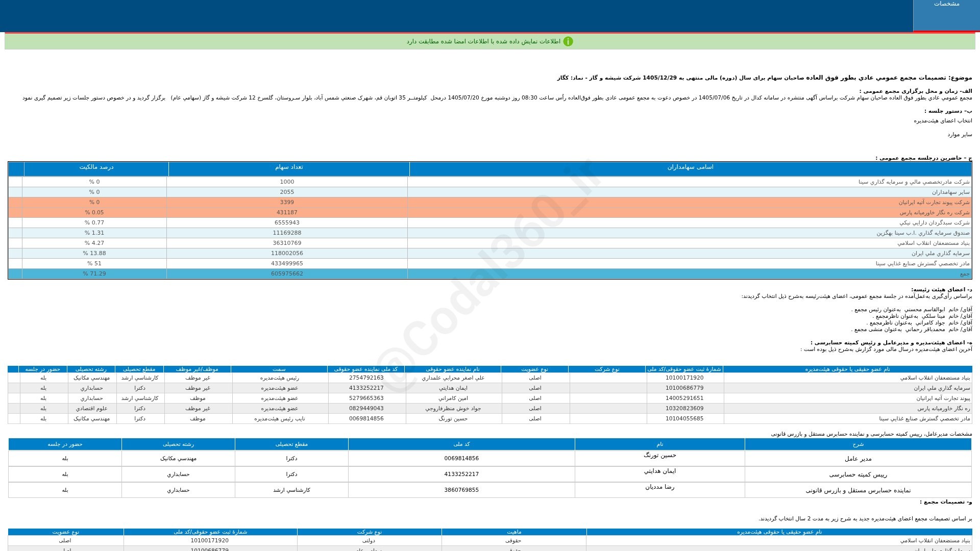Click national code 3860769855
980x551 pixels.
point(461,490)
